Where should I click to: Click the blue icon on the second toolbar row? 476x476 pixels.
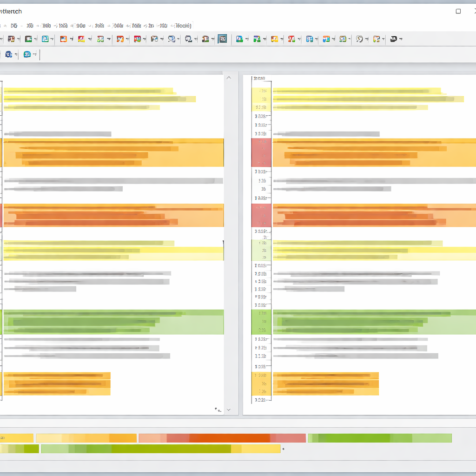[8, 54]
